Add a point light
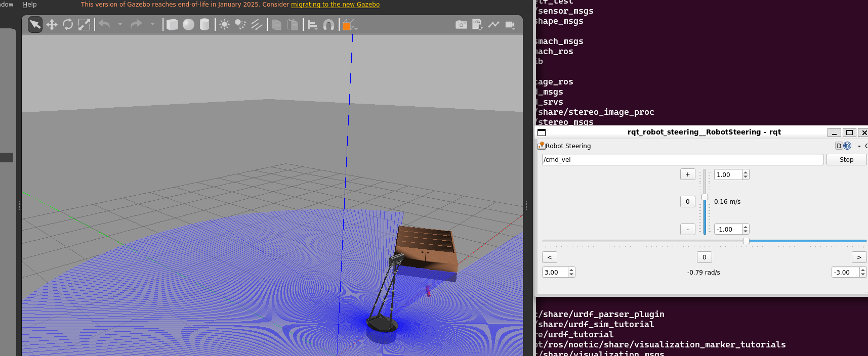Screen dimensions: 868x356 pos(224,24)
